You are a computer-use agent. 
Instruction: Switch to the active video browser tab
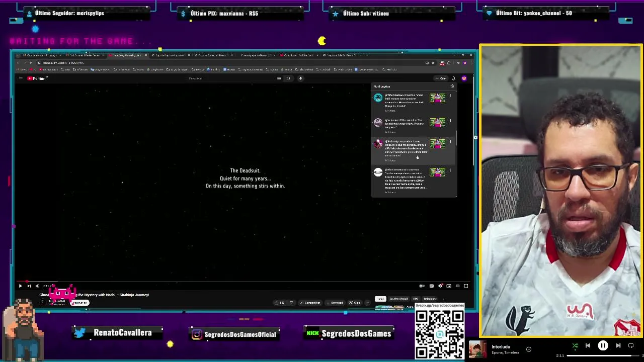(128, 55)
